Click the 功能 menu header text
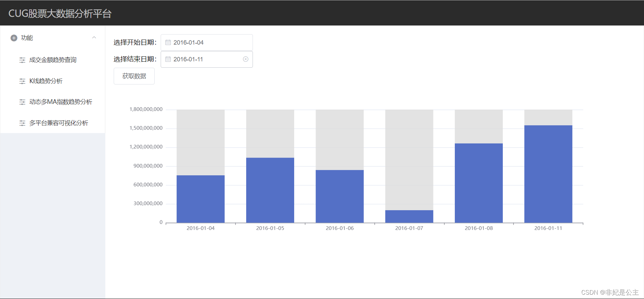 27,38
